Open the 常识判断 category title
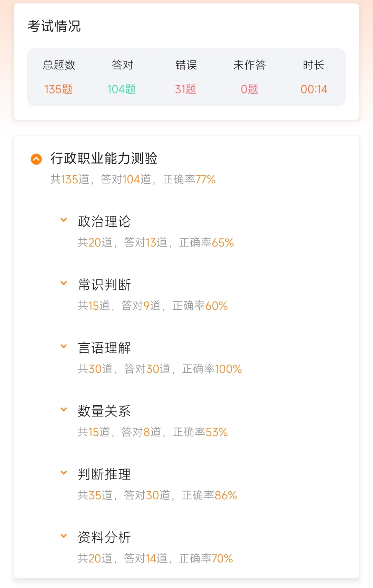Screen dimensions: 373x588 point(104,285)
